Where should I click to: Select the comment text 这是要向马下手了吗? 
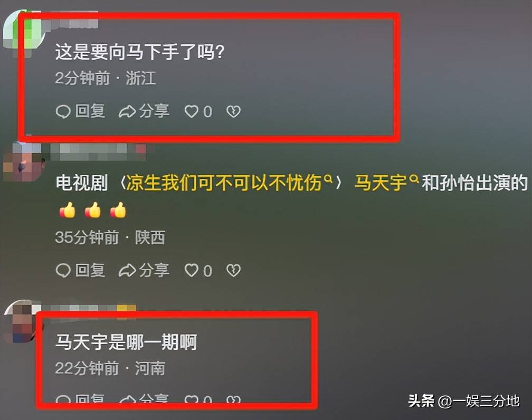pyautogui.click(x=139, y=52)
